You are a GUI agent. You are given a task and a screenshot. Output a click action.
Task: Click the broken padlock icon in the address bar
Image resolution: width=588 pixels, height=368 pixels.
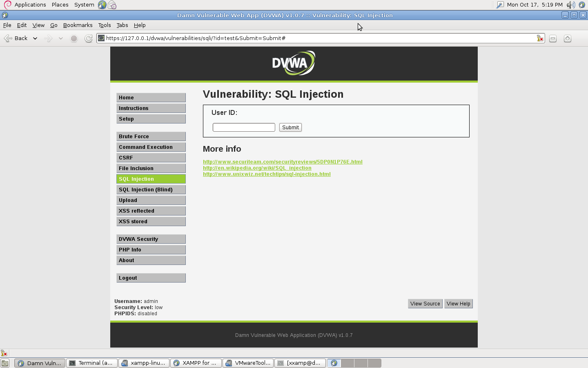click(539, 38)
